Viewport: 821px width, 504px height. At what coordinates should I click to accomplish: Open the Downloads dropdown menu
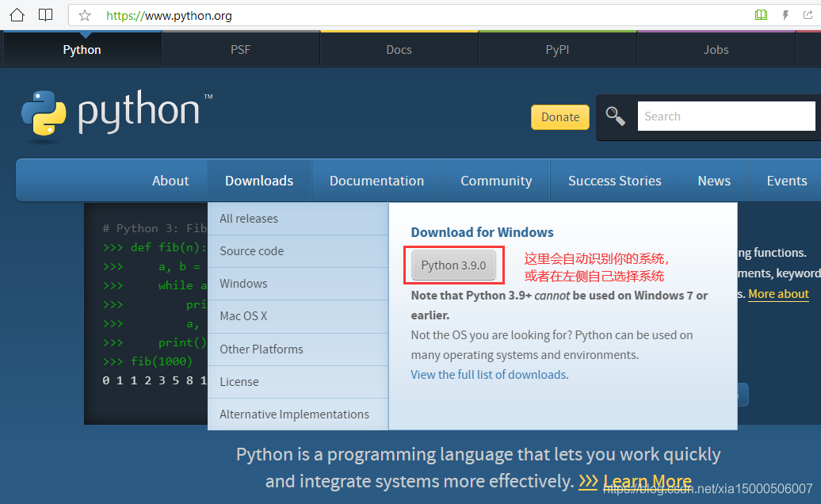259,181
